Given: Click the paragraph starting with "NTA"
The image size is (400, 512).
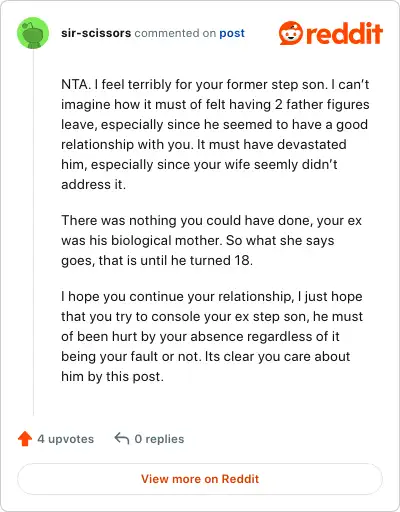Looking at the screenshot, I should pos(215,134).
